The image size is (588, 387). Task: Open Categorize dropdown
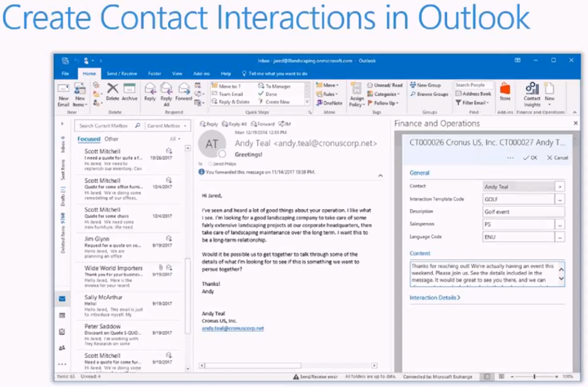tap(383, 94)
